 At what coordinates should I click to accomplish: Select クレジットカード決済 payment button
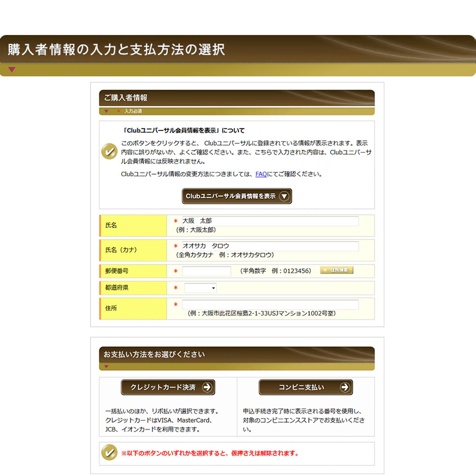tap(168, 387)
